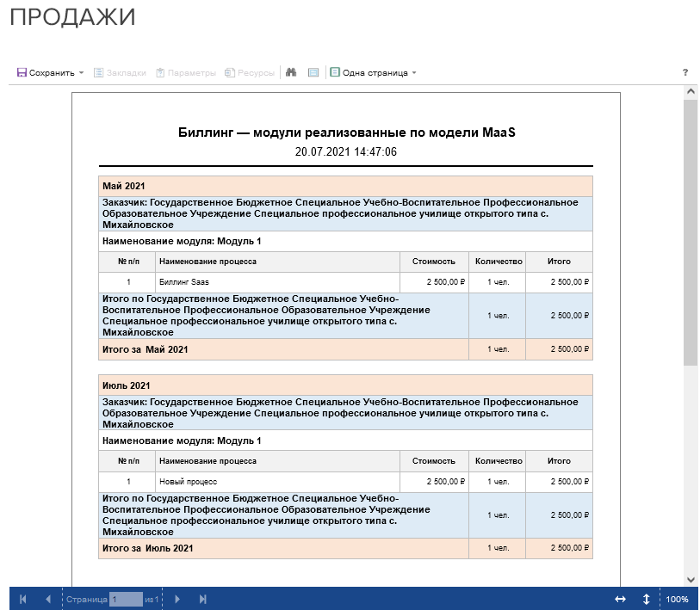Toggle the full screen view icon
Image resolution: width=700 pixels, height=610 pixels.
313,73
